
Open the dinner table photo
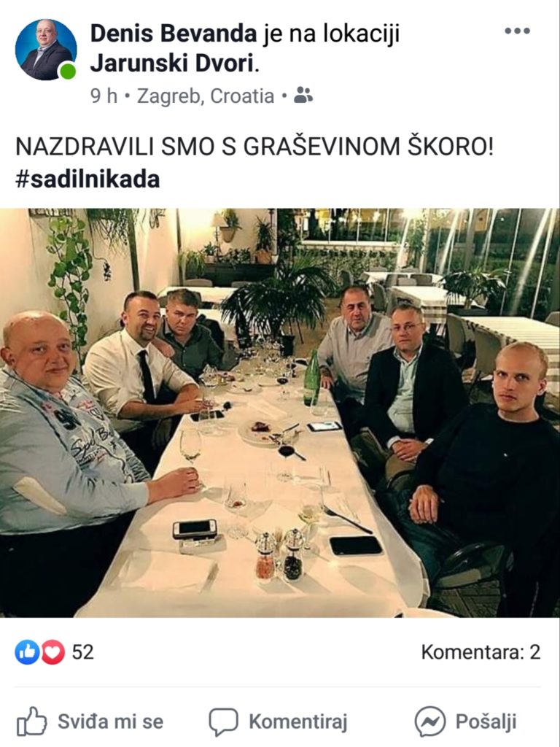[280, 413]
